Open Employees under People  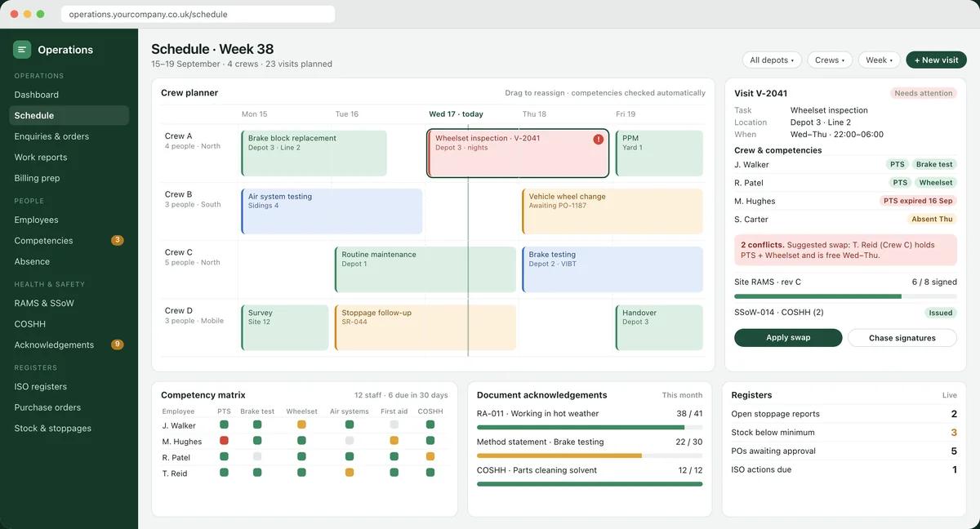point(69,220)
